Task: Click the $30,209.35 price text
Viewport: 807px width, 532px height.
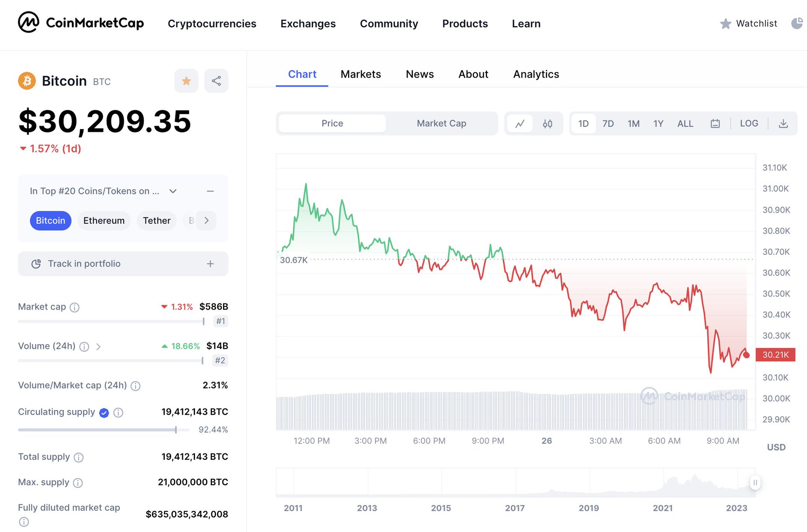Action: pos(105,121)
